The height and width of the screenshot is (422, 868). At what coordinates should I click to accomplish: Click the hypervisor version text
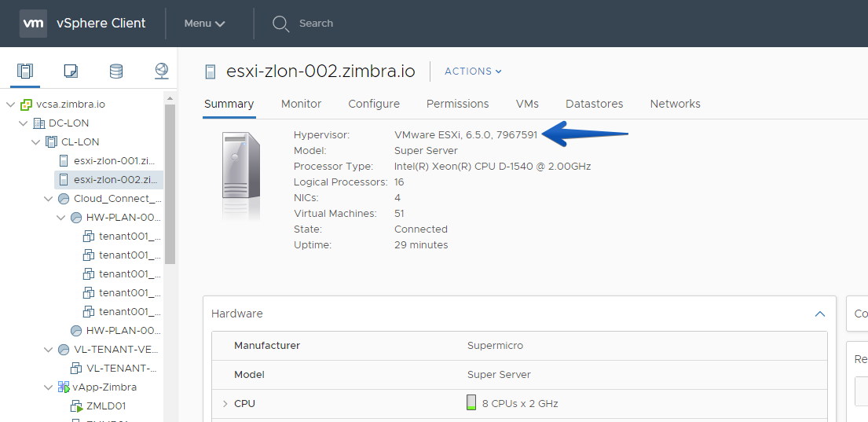tap(466, 134)
